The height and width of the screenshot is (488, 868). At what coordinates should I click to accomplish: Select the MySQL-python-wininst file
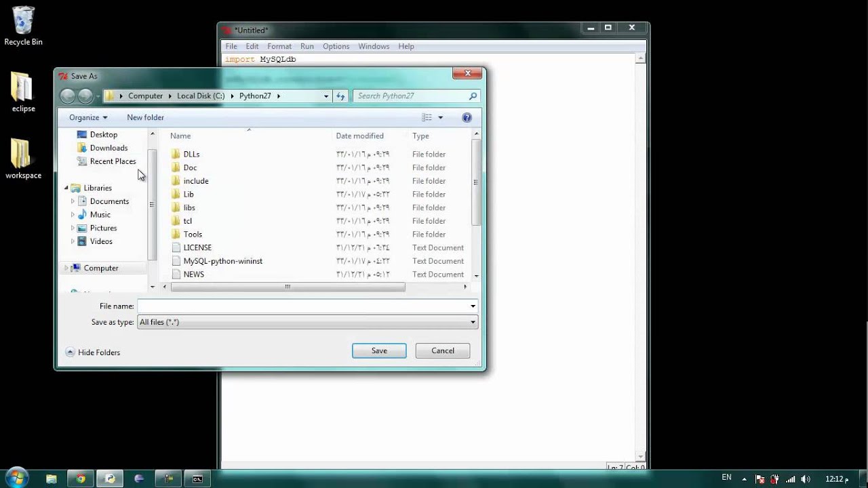tap(222, 261)
